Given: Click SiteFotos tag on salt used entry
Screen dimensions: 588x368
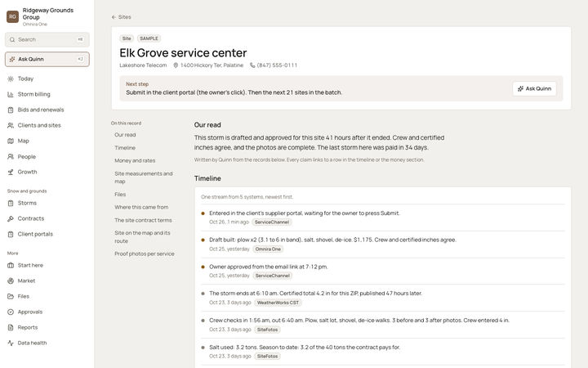Looking at the screenshot, I should pyautogui.click(x=267, y=357).
